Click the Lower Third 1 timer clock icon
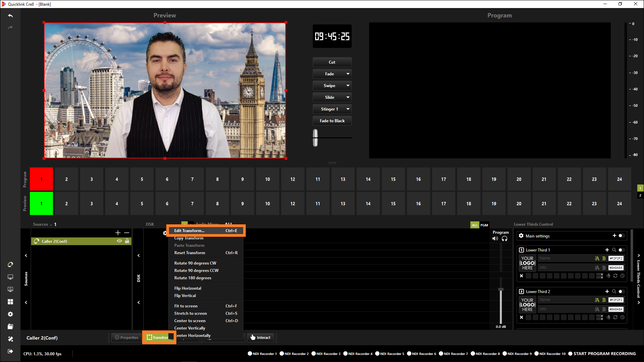The height and width of the screenshot is (362, 644). (623, 276)
